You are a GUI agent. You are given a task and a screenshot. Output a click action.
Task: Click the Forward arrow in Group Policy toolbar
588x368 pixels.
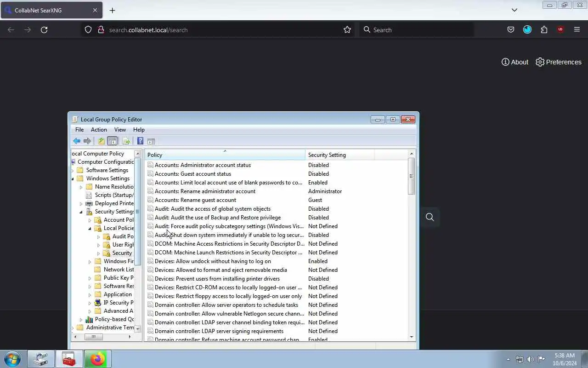[87, 141]
